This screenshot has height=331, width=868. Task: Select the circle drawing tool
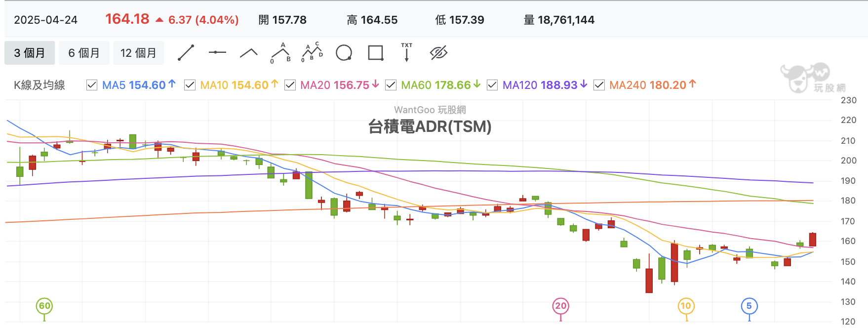[344, 53]
